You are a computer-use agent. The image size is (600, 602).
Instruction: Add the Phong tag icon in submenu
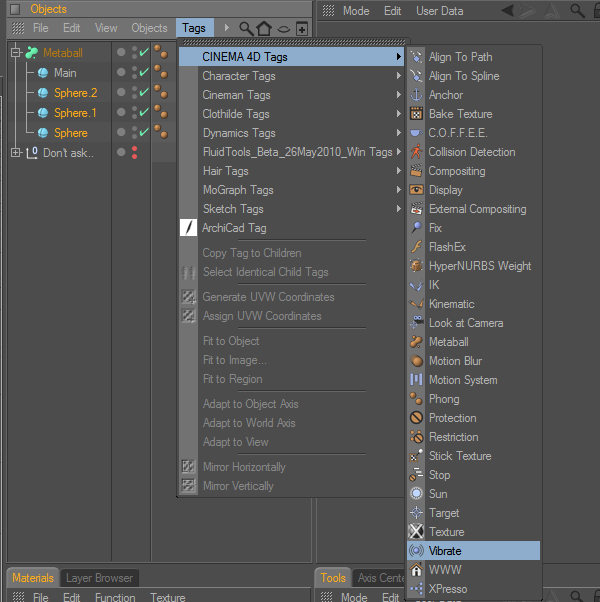coord(416,399)
